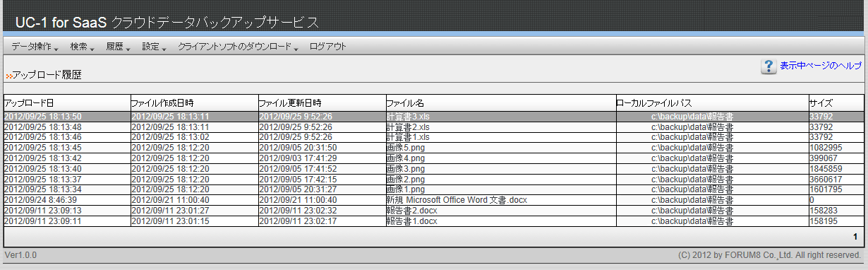
Task: Click the ログアウト menu item
Action: tap(328, 47)
